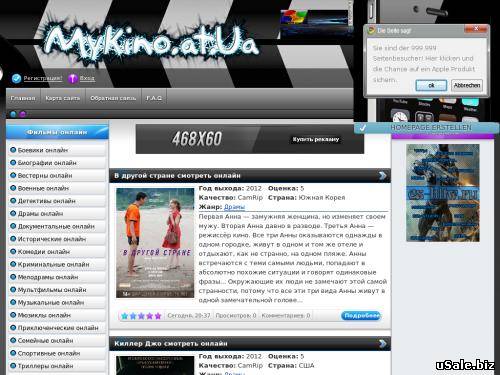500x375 pixels.
Task: Click the blue registration icon
Action: click(16, 78)
